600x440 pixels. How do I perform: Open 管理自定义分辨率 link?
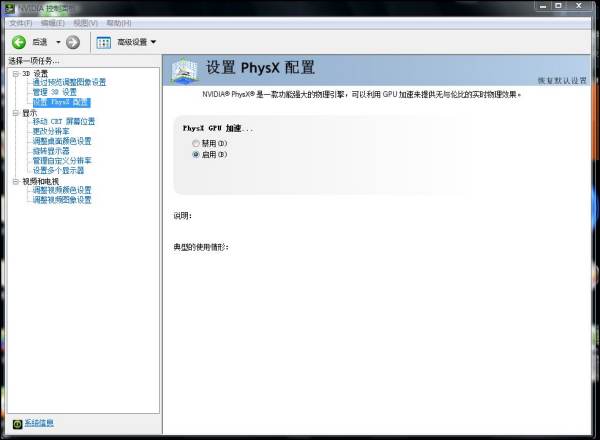(x=62, y=161)
